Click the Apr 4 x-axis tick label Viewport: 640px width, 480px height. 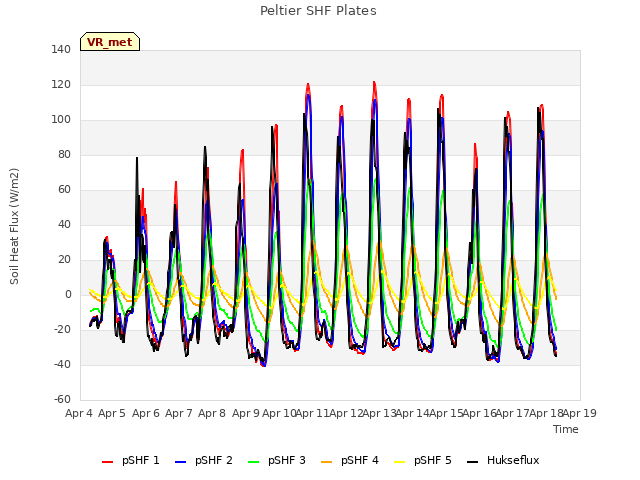(x=79, y=413)
